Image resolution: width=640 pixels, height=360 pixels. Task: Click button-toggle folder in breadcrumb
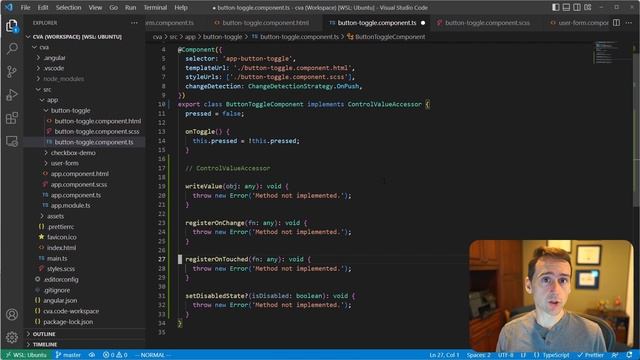[x=222, y=37]
